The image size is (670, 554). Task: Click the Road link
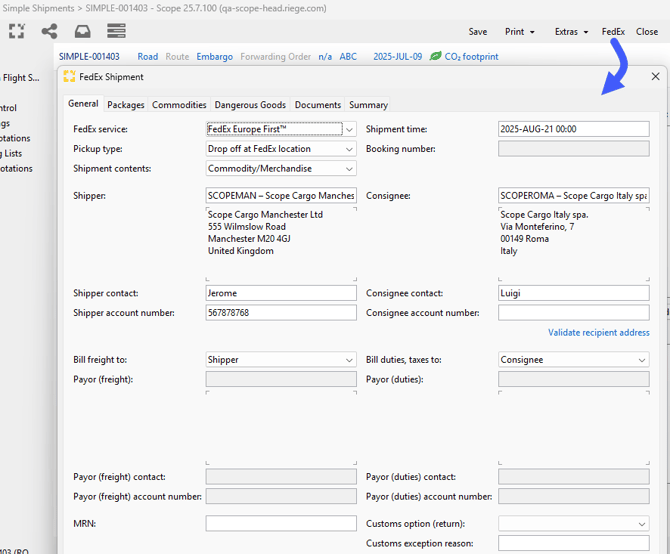[x=147, y=56]
